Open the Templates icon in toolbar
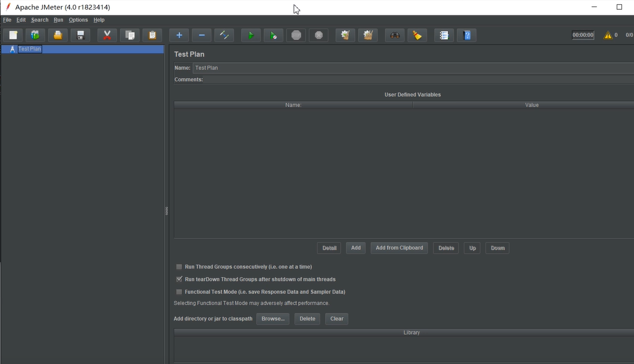The height and width of the screenshot is (364, 634). (x=35, y=35)
